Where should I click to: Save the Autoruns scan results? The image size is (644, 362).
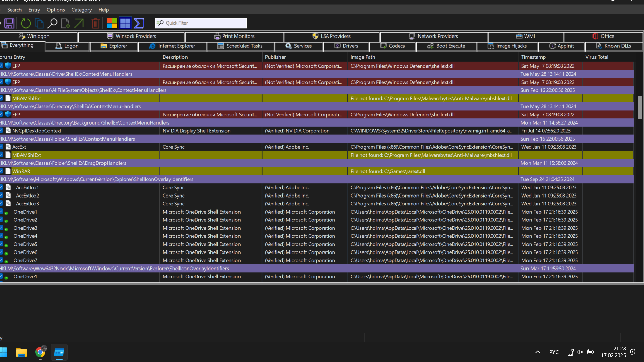9,23
